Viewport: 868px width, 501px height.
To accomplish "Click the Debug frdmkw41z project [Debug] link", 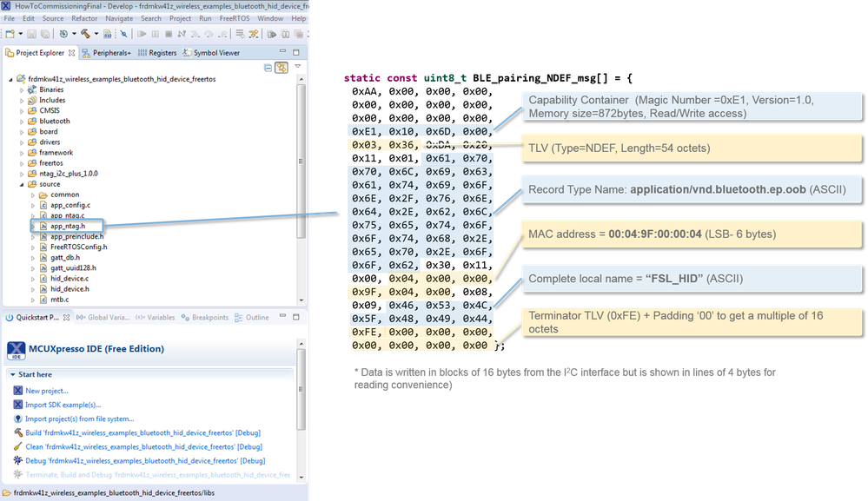I will (x=145, y=461).
